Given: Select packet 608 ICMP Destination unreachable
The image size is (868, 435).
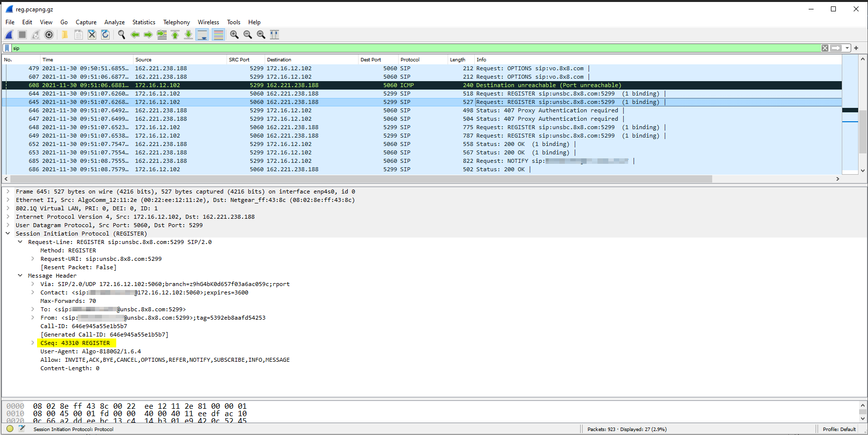Looking at the screenshot, I should point(421,85).
